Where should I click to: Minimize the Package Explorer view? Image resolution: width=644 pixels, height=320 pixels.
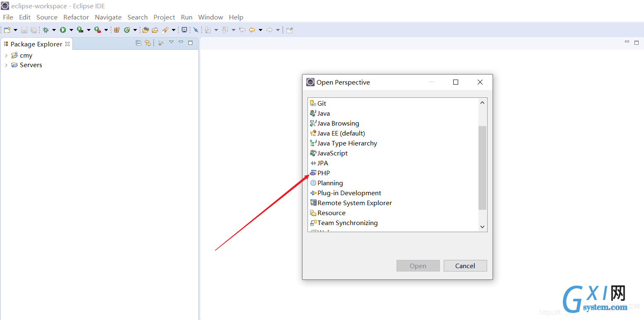click(181, 42)
